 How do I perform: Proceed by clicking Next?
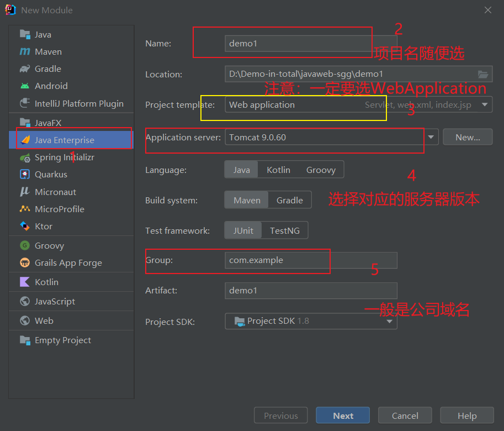pyautogui.click(x=342, y=415)
